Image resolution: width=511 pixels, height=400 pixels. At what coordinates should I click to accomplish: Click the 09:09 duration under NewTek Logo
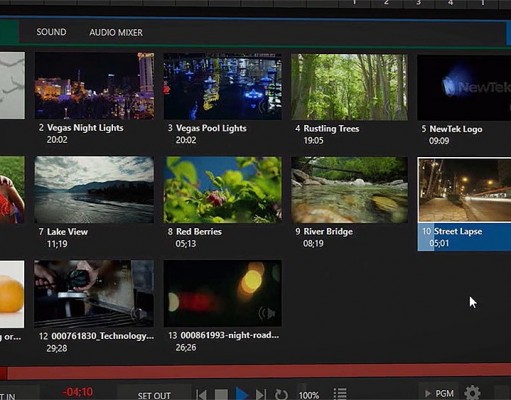[x=439, y=141]
